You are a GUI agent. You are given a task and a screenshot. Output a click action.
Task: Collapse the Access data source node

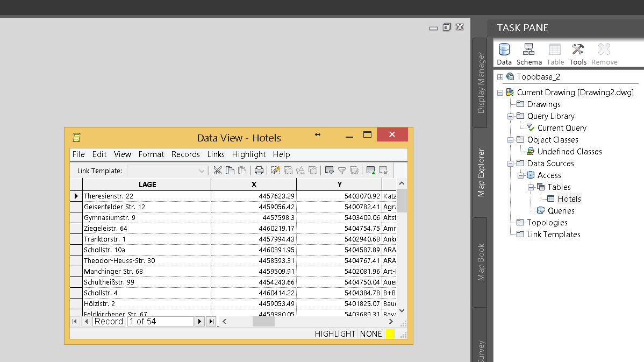click(x=520, y=175)
